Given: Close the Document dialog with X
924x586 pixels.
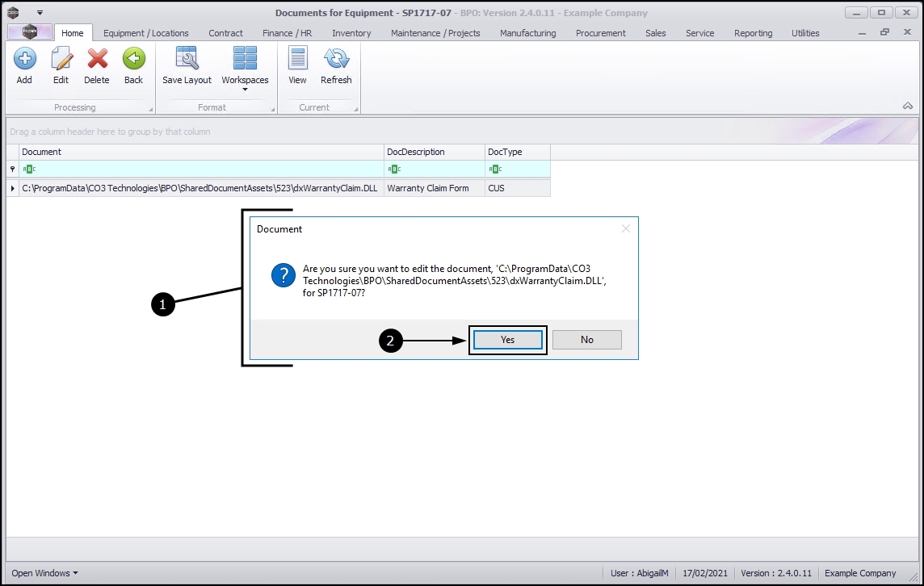Looking at the screenshot, I should [x=625, y=229].
